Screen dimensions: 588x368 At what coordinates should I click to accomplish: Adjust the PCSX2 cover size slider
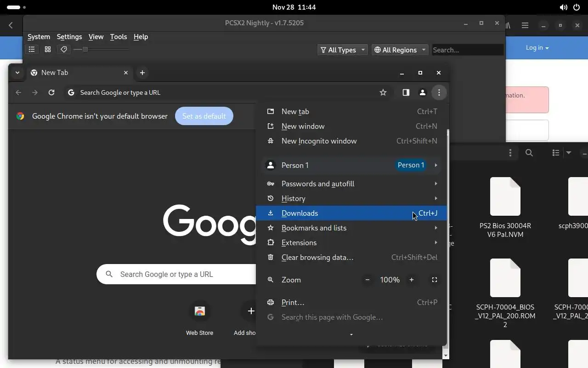(101, 50)
